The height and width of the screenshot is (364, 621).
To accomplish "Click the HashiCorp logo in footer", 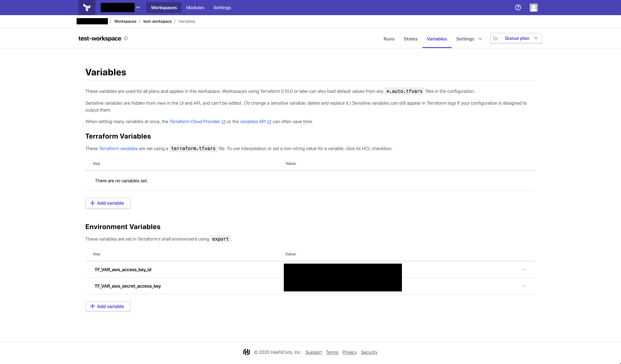I will (x=246, y=352).
